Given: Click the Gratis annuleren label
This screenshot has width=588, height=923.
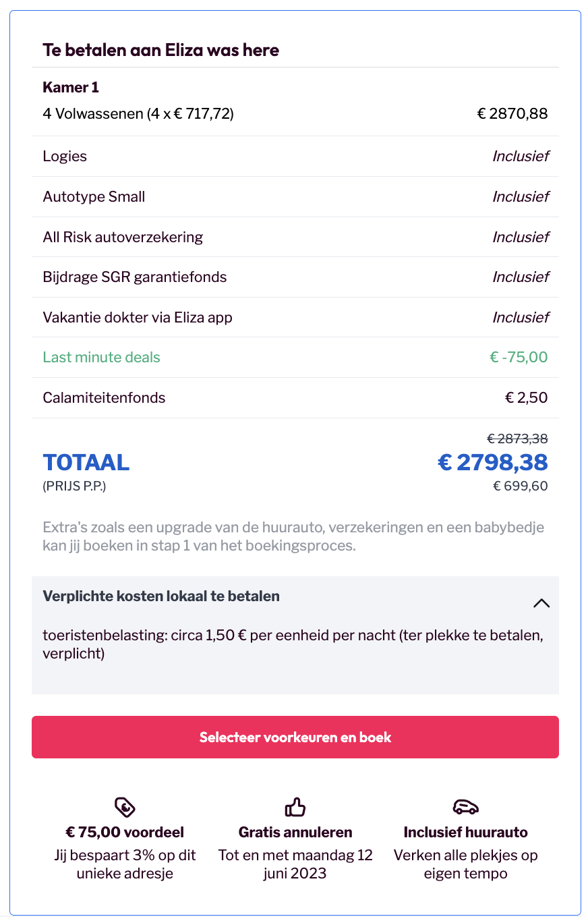Looking at the screenshot, I should click(x=295, y=832).
